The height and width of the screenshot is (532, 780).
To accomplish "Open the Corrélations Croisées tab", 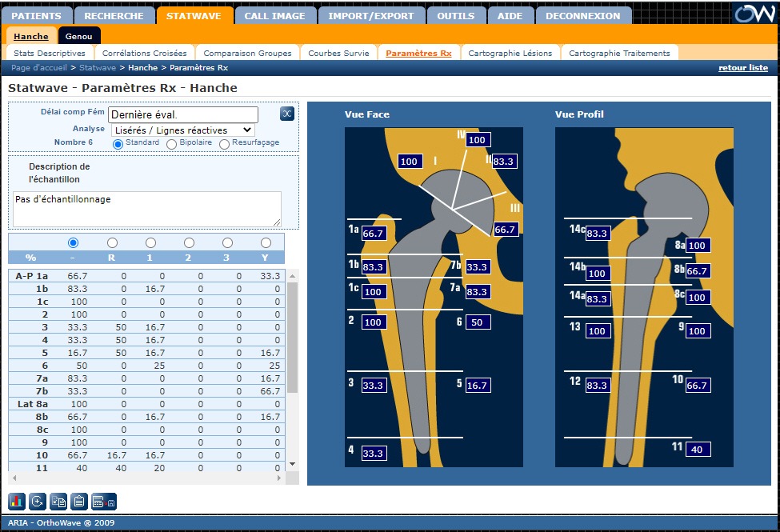I will coord(145,54).
